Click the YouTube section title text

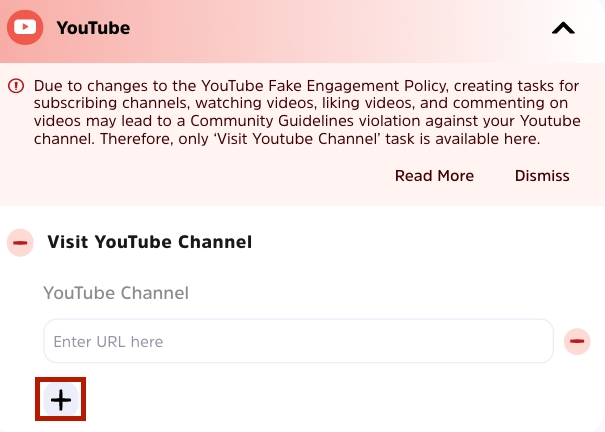pos(93,28)
